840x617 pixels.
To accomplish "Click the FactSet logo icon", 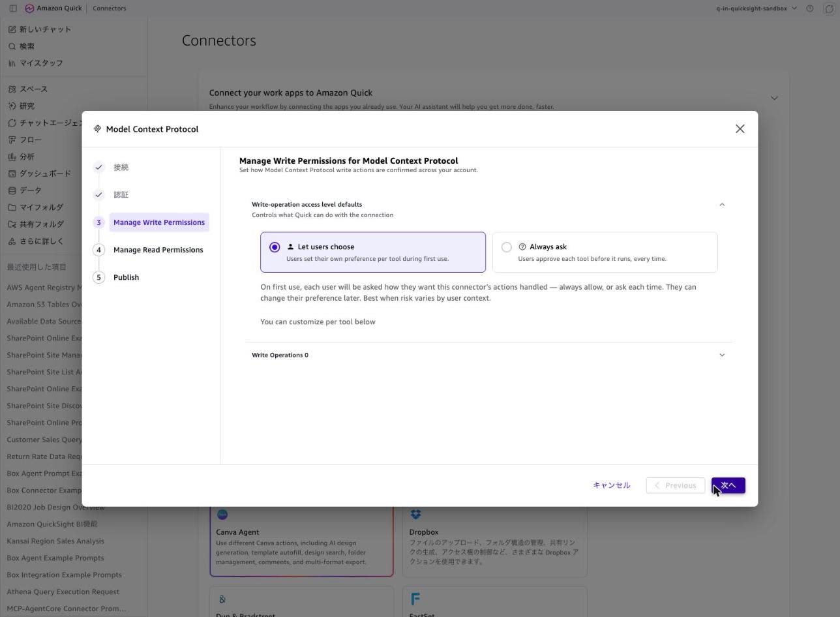I will pyautogui.click(x=415, y=598).
